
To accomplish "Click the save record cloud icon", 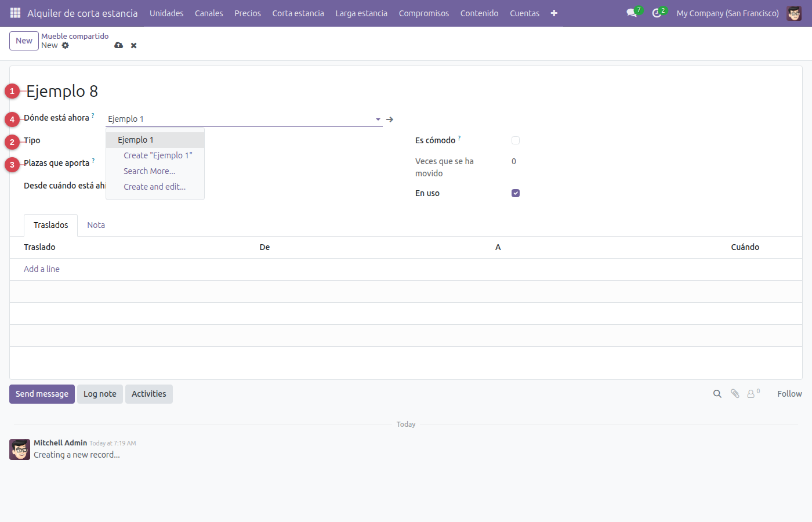I will (x=118, y=45).
